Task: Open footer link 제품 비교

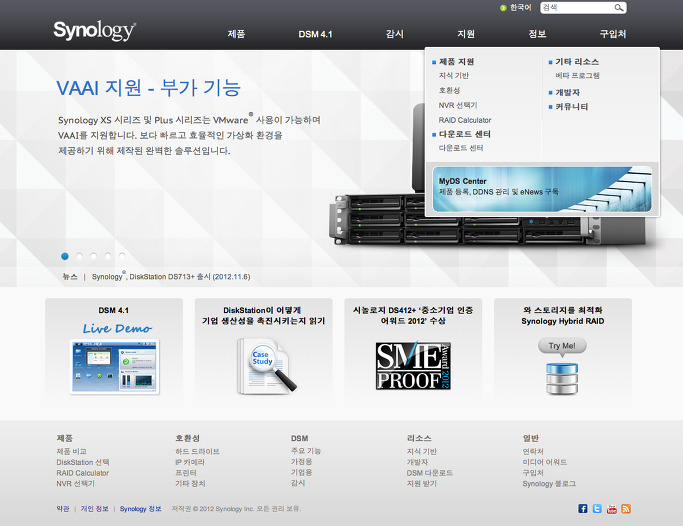Action: [x=71, y=452]
